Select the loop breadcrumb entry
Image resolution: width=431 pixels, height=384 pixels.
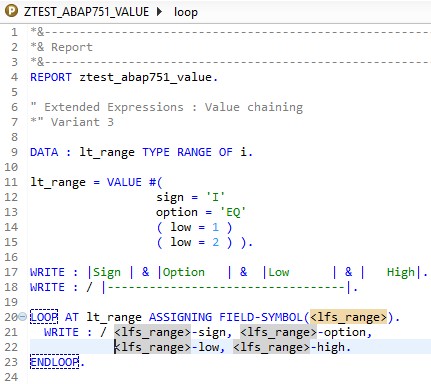[x=186, y=12]
